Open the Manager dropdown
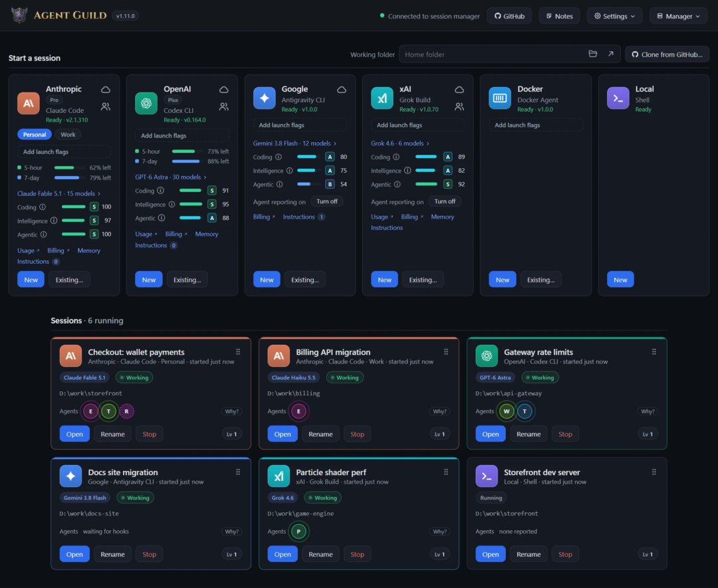The height and width of the screenshot is (588, 718). tap(678, 16)
